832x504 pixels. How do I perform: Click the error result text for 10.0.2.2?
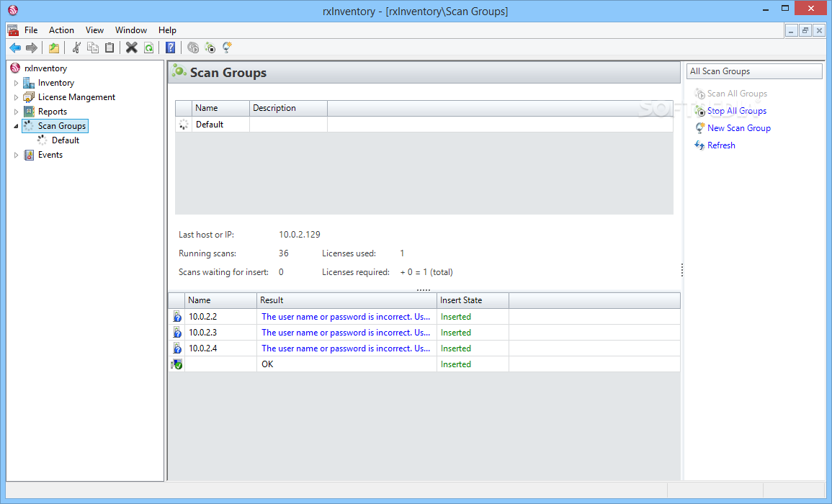click(346, 317)
